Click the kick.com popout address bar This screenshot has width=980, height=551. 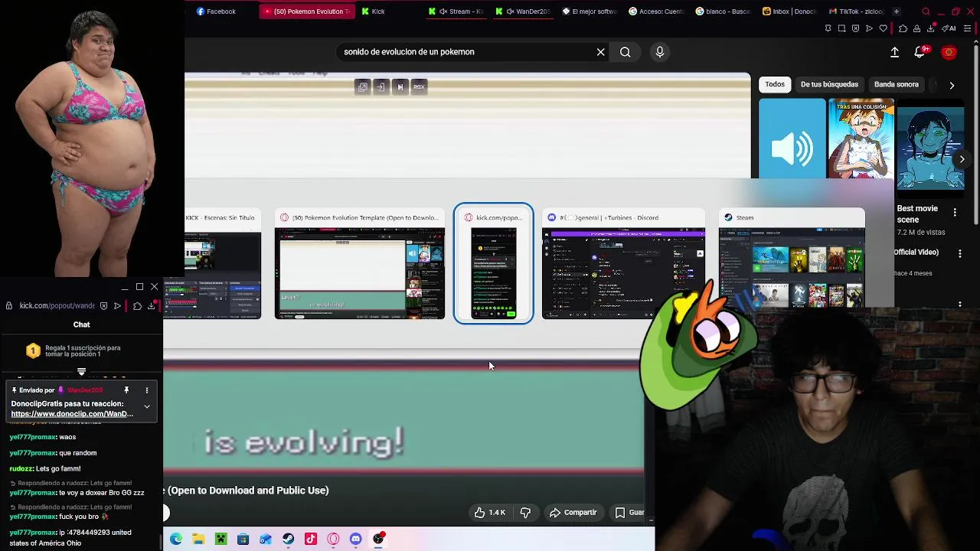57,306
